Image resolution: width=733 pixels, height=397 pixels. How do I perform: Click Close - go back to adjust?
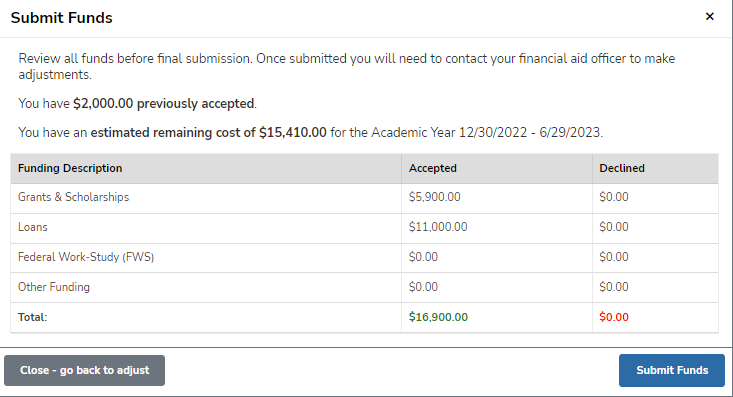click(85, 370)
